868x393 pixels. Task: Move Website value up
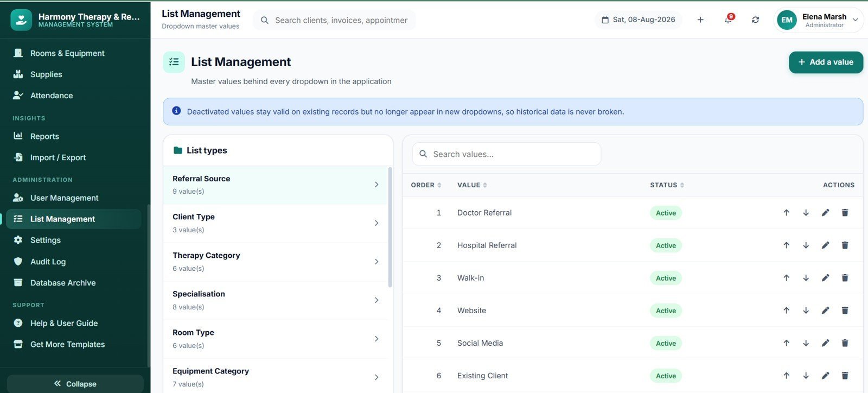[786, 310]
